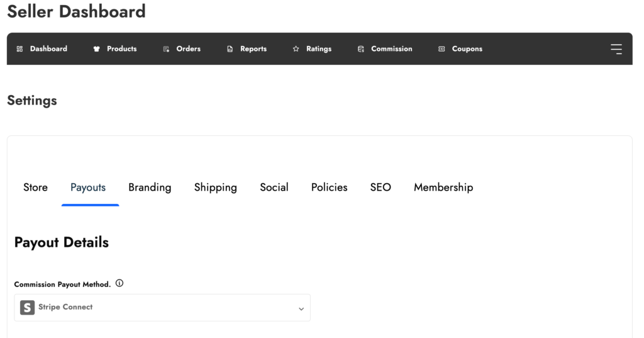Click the Dashboard grid icon
Screen dimensions: 644x338
[x=19, y=49]
